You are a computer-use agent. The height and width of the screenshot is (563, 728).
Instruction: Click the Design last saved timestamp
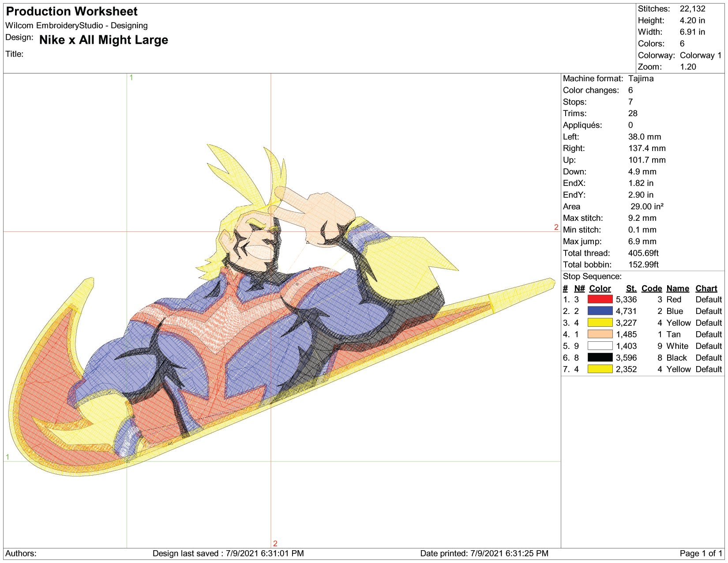click(228, 553)
